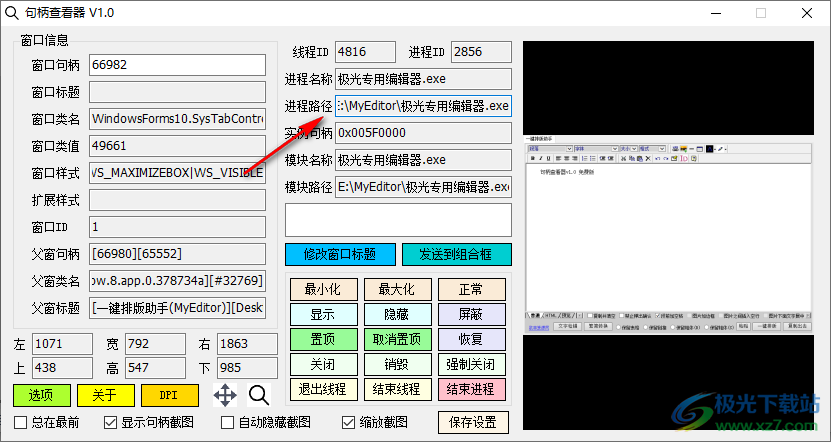Click the 取消置顶 button
This screenshot has height=442, width=831.
coord(397,339)
